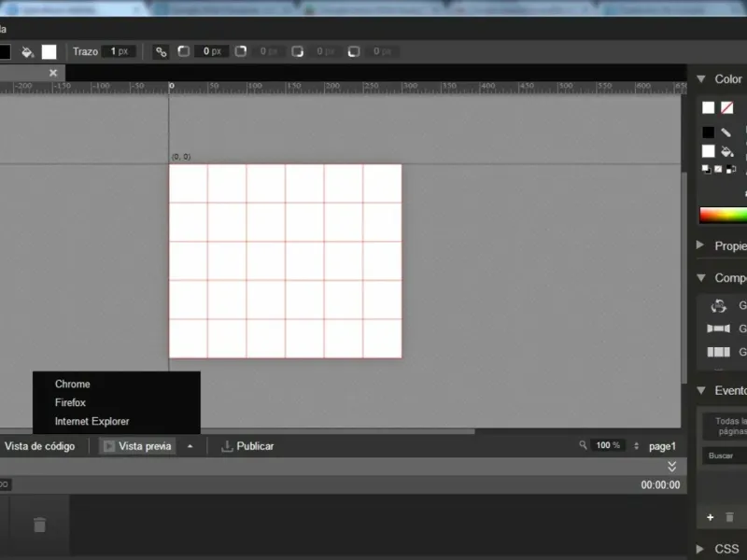Pick a color from the spectrum bar
The width and height of the screenshot is (747, 560).
click(x=723, y=216)
